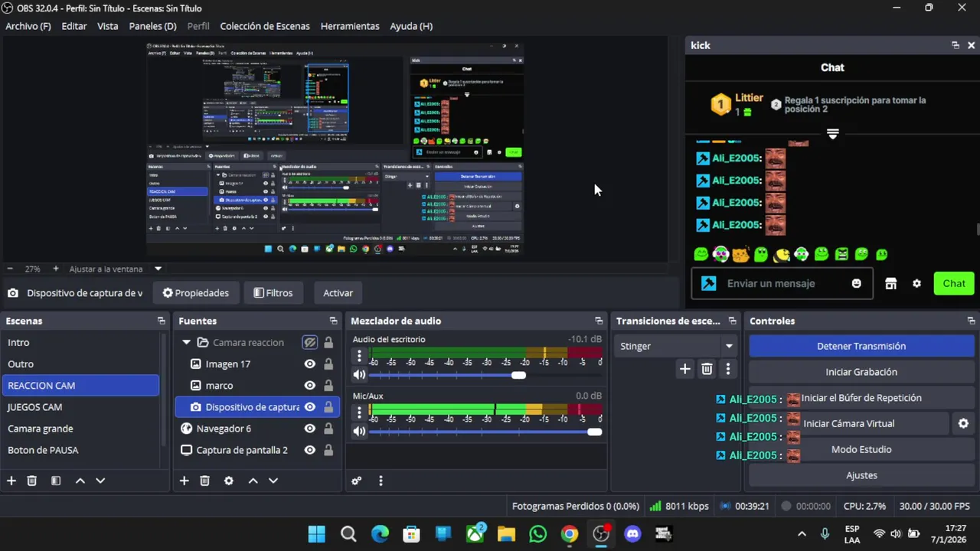
Task: Delete the selected scene with the Escenas trash icon
Action: pyautogui.click(x=32, y=481)
